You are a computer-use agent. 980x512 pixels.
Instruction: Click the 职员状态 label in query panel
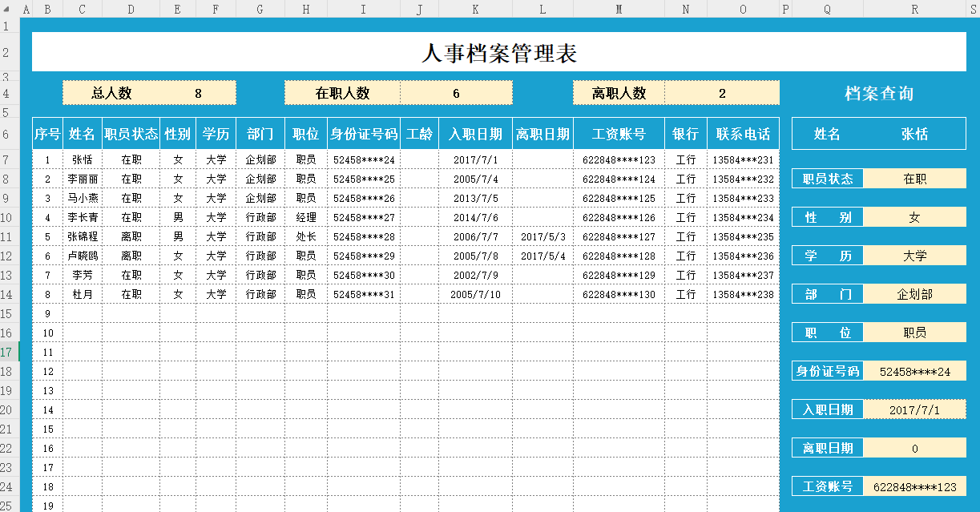[x=827, y=178]
